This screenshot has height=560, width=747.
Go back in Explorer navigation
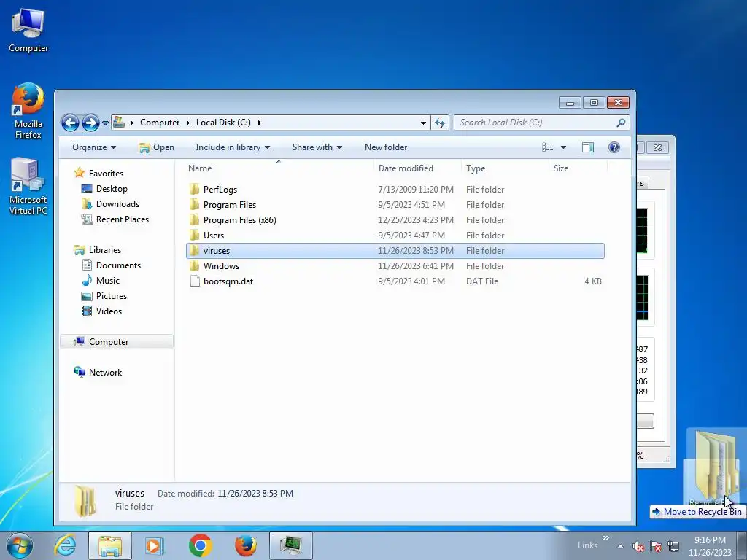click(70, 122)
